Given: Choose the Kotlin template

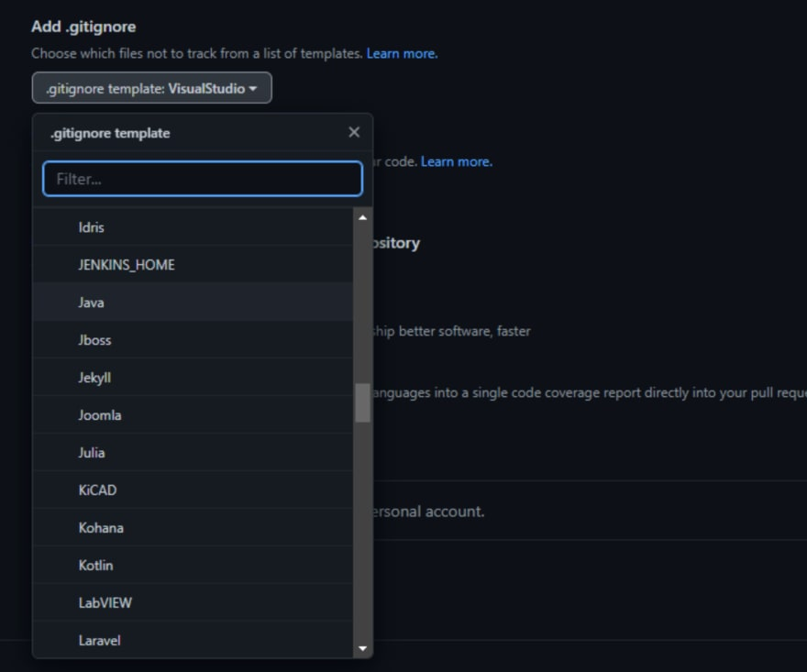Looking at the screenshot, I should coord(193,565).
